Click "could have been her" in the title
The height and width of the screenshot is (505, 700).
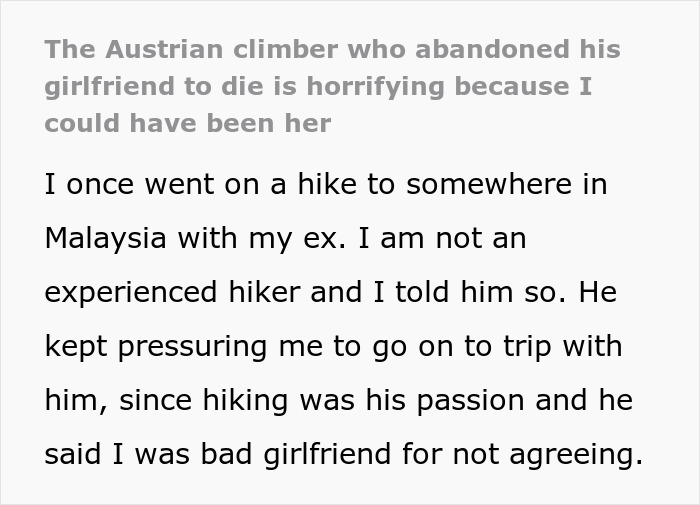coord(187,125)
